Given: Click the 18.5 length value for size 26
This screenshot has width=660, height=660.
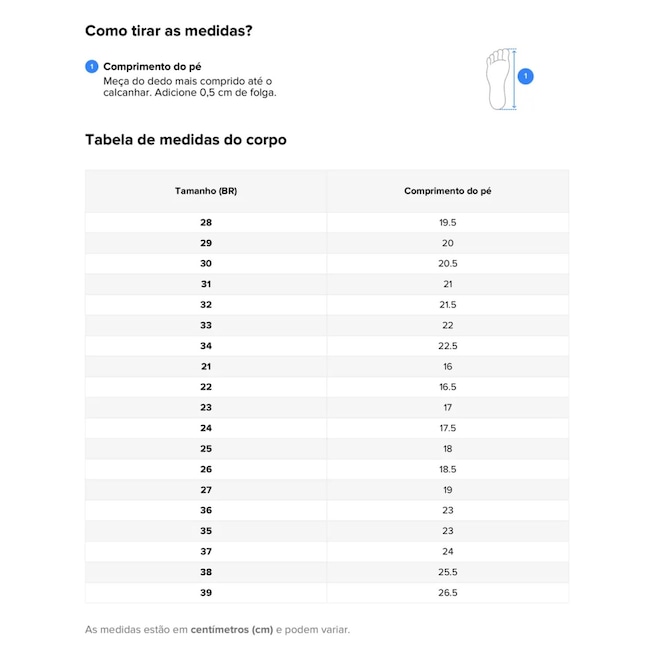Looking at the screenshot, I should [447, 469].
